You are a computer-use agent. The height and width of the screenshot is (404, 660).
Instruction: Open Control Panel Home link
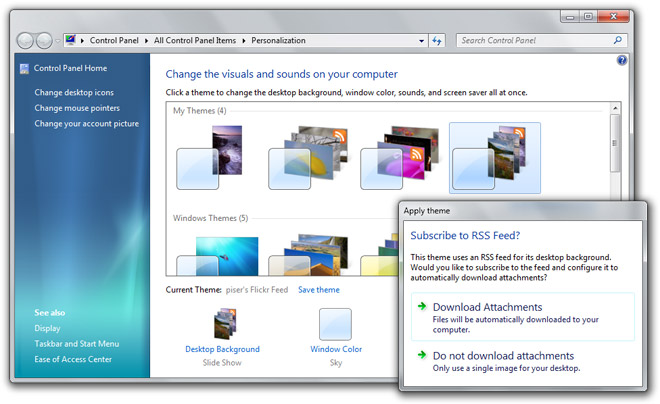coord(70,68)
